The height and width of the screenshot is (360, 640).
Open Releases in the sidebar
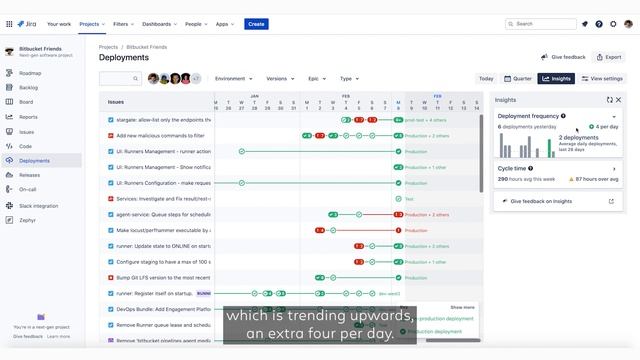pos(29,175)
